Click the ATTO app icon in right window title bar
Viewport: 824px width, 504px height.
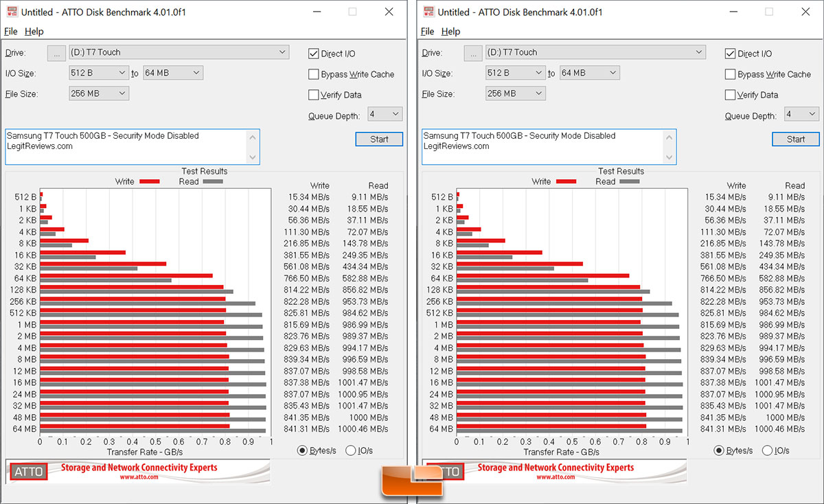coord(428,12)
